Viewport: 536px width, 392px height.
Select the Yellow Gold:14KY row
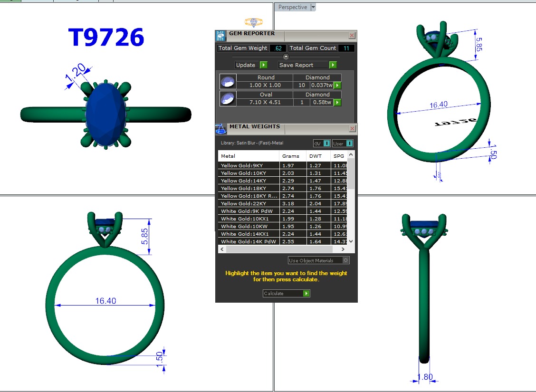[x=249, y=181]
